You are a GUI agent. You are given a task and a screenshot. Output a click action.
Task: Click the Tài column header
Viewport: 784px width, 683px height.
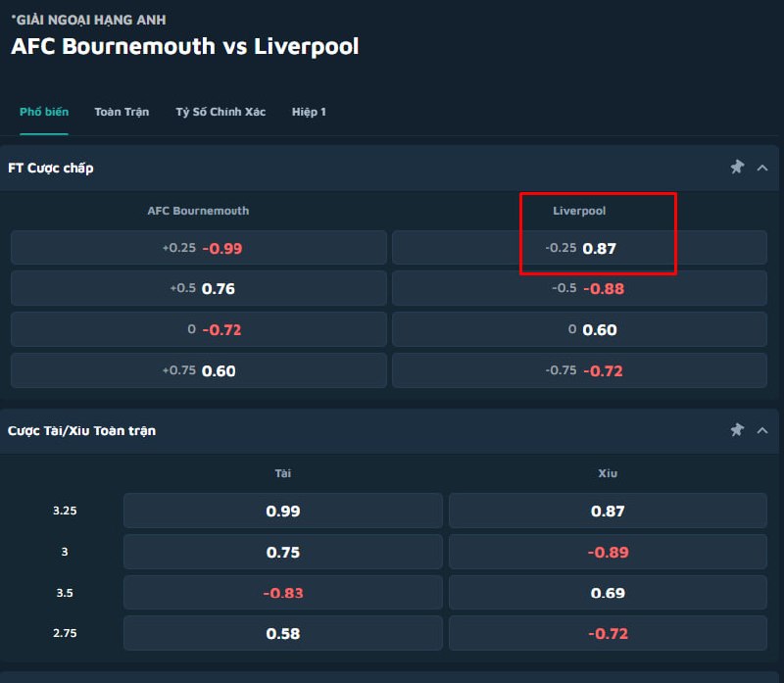[283, 473]
